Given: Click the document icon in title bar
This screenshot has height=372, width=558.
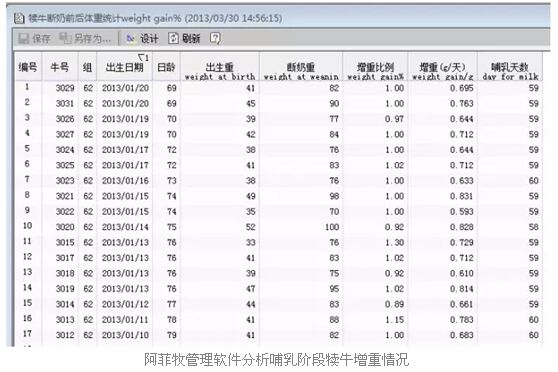Looking at the screenshot, I should click(x=19, y=18).
